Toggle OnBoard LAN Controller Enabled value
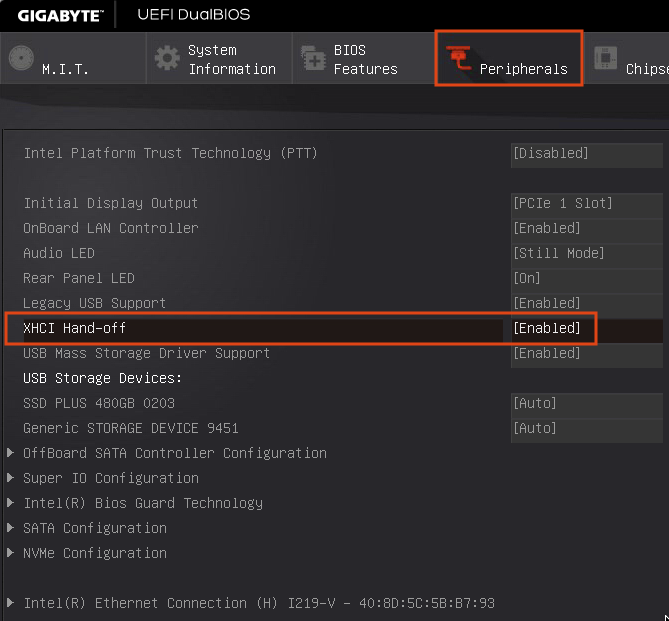The image size is (669, 621). 587,229
